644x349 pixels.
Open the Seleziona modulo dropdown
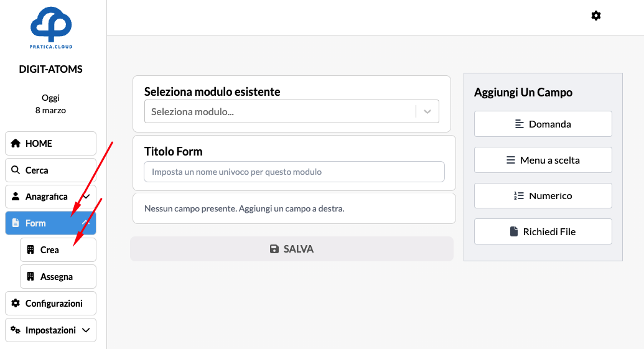tap(427, 112)
